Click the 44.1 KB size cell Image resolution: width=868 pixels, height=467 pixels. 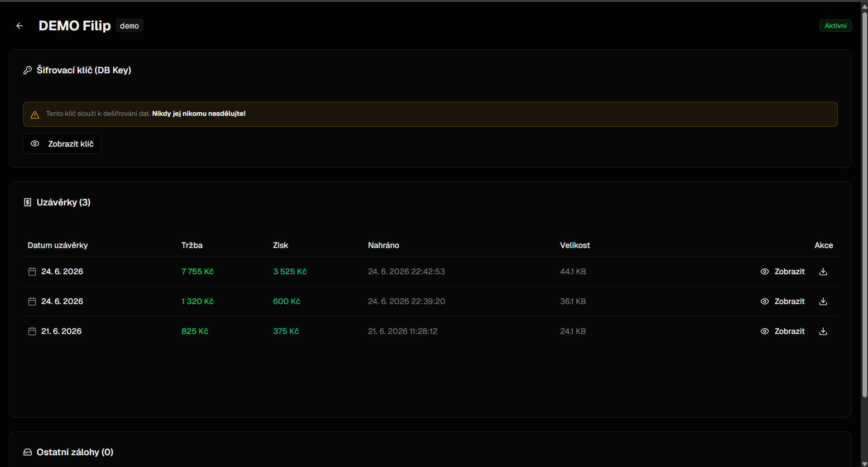pos(573,272)
